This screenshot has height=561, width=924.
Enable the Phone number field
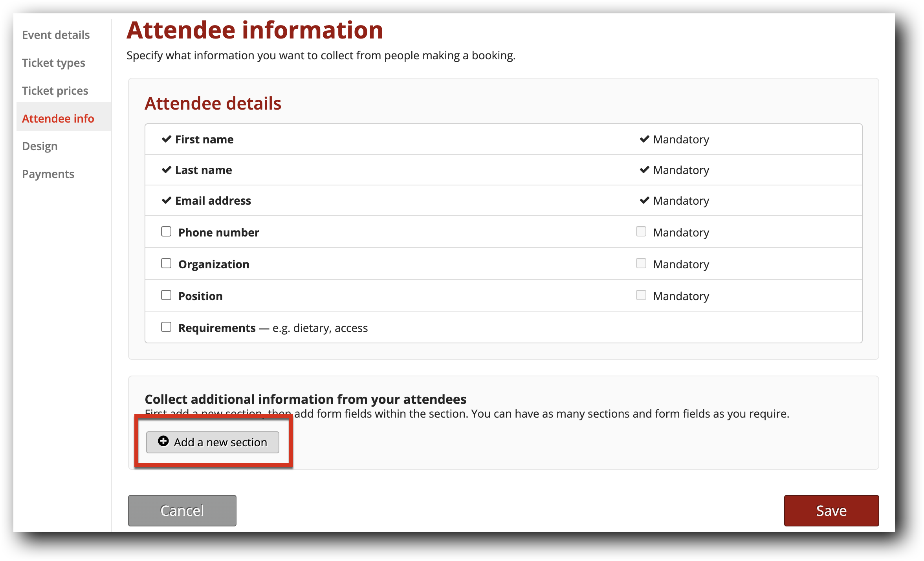166,231
